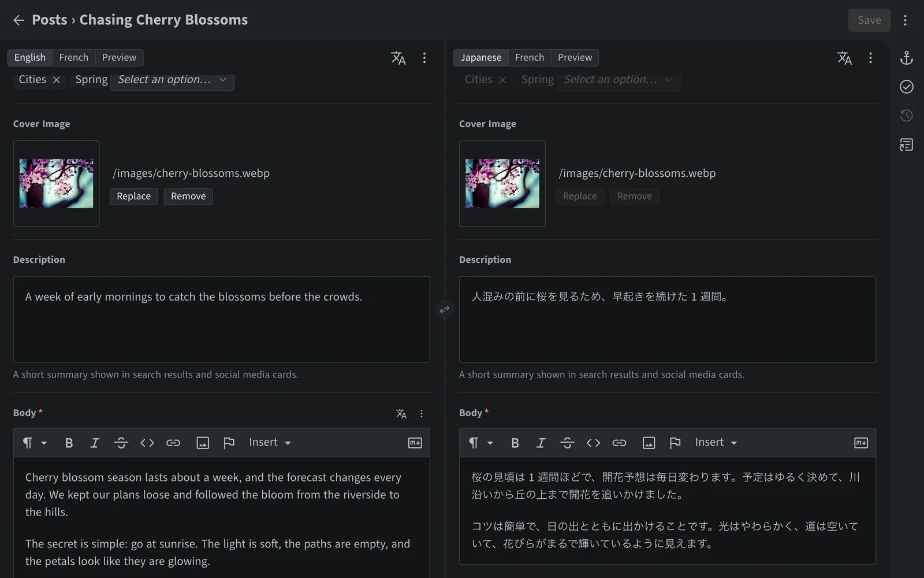Expand the English 'Select an option' dropdown
This screenshot has height=578, width=924.
click(x=172, y=80)
